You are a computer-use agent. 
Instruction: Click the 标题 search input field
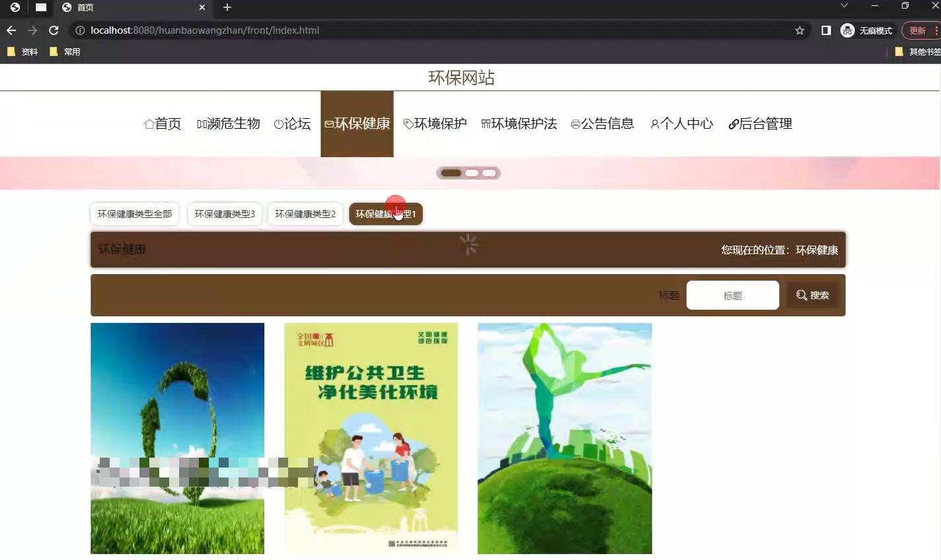(733, 295)
